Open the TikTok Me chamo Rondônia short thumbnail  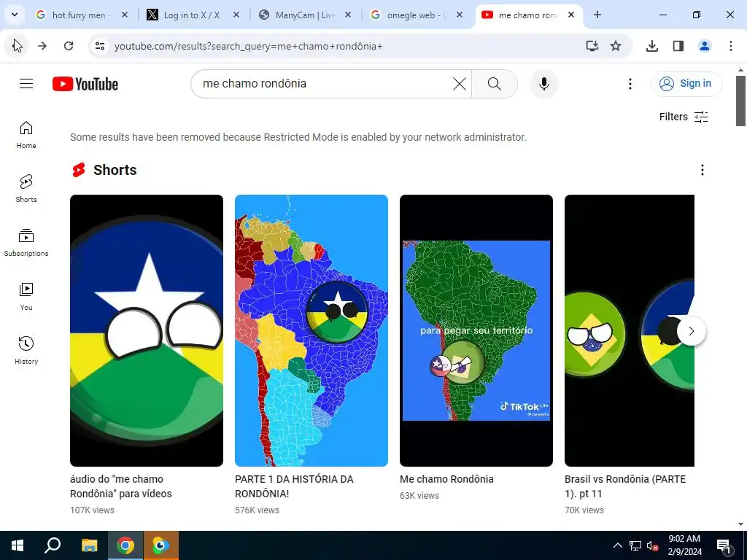tap(476, 330)
